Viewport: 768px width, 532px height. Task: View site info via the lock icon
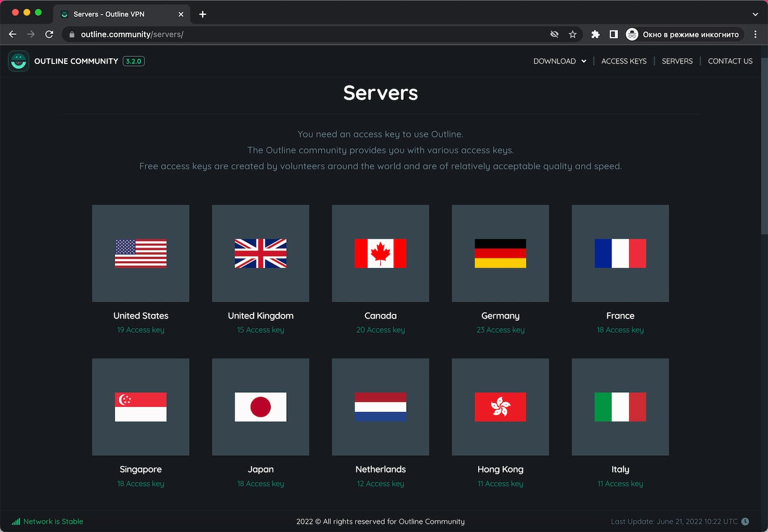72,34
